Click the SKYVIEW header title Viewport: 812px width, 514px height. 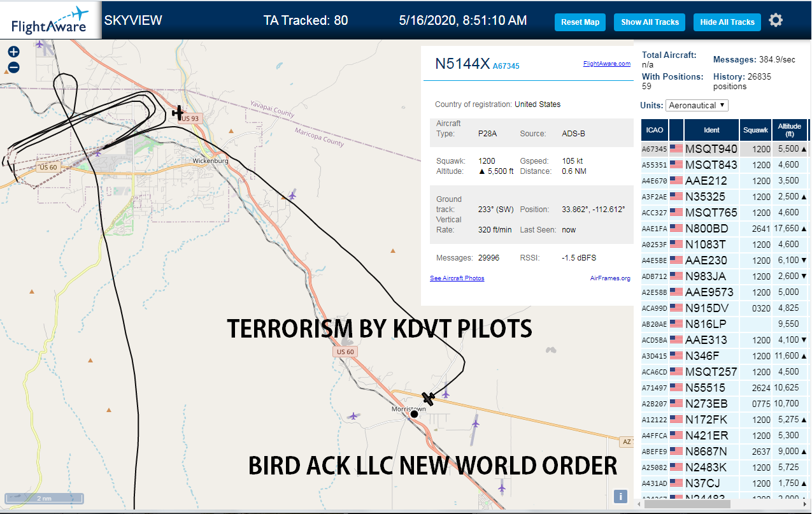(133, 20)
